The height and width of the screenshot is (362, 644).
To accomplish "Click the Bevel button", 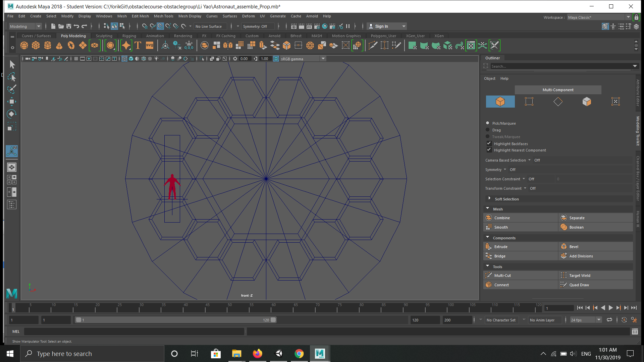I will point(574,247).
